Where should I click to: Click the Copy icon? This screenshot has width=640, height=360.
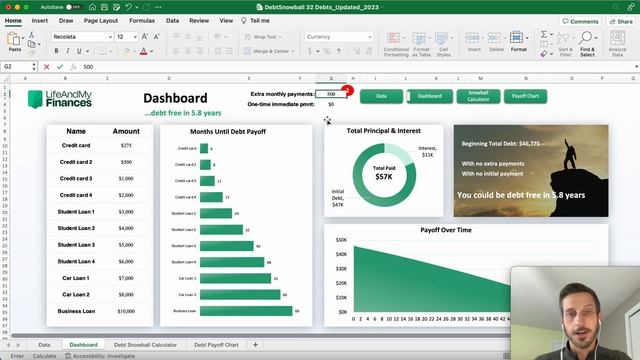click(x=32, y=44)
